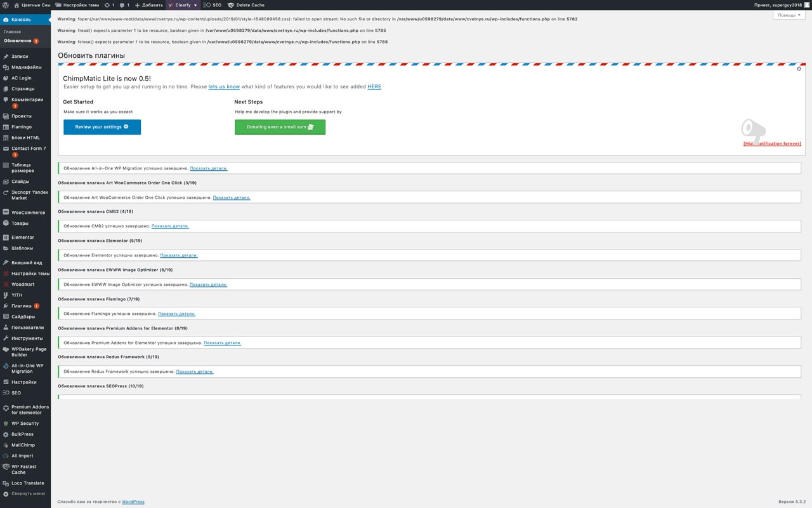Screen dimensions: 812x508
Task: Open the WP Security sidebar icon
Action: click(x=6, y=424)
